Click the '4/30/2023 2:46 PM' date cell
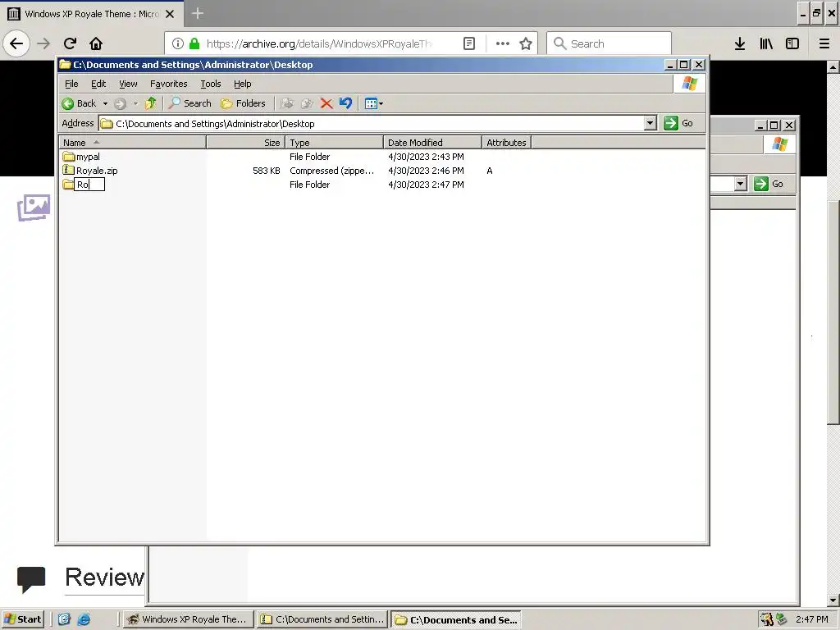Viewport: 840px width, 630px height. point(426,171)
